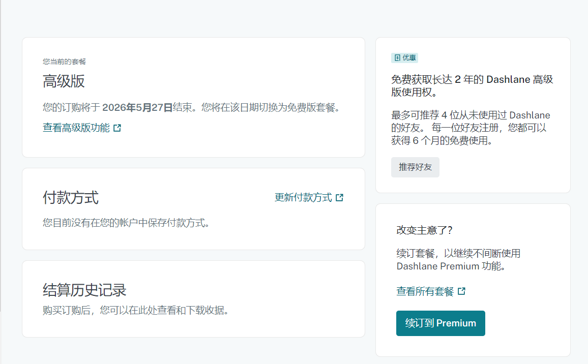
Task: Click the 付款方式 section heading
Action: (71, 198)
